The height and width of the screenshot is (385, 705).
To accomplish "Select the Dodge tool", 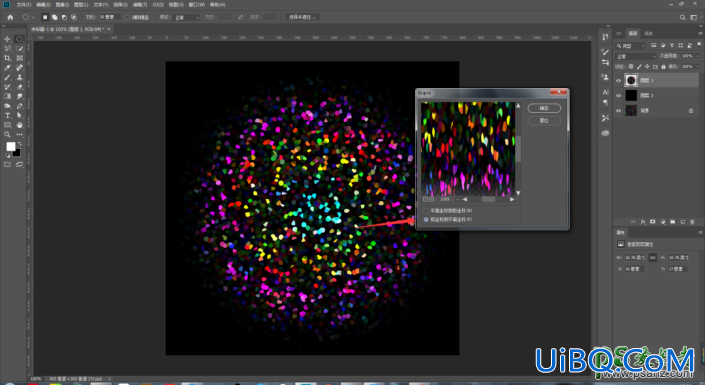I will [x=7, y=106].
